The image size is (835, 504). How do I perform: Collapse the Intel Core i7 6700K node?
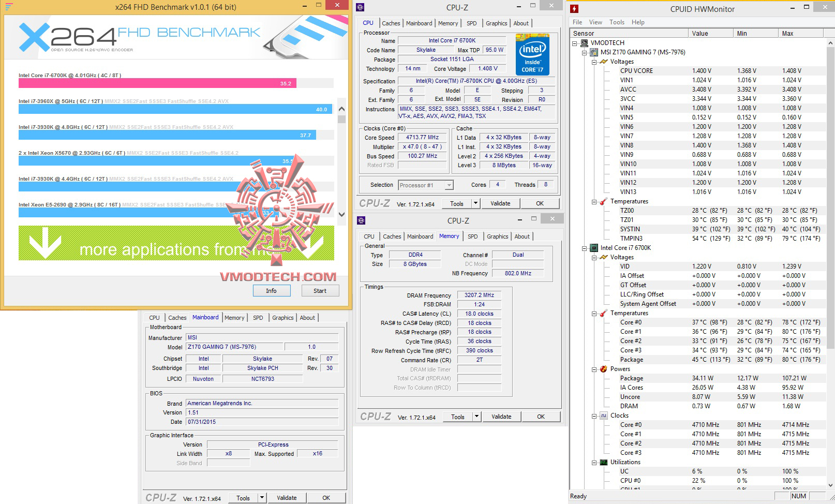(x=585, y=248)
